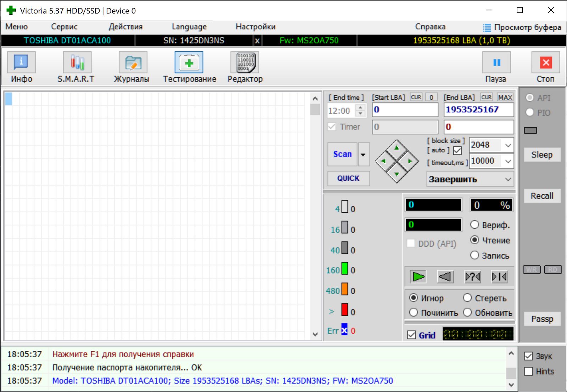Open the Редактор hex editor
This screenshot has width=567, height=392.
(x=245, y=63)
